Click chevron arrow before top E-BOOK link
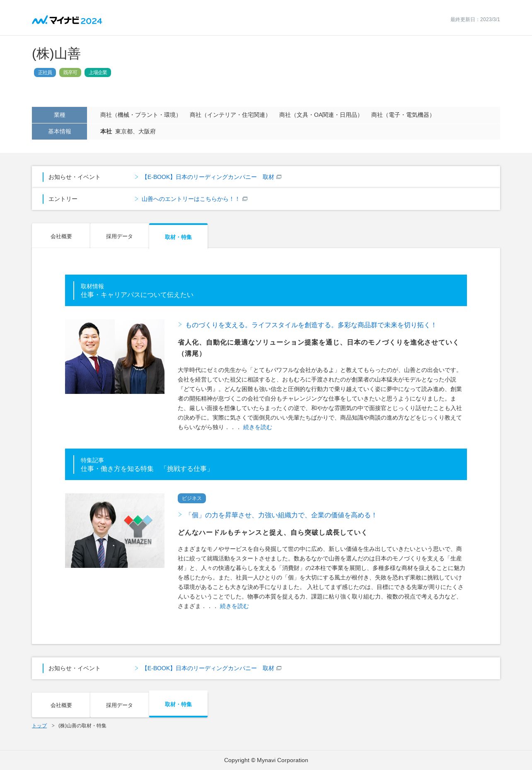Image resolution: width=532 pixels, height=770 pixels. (136, 177)
